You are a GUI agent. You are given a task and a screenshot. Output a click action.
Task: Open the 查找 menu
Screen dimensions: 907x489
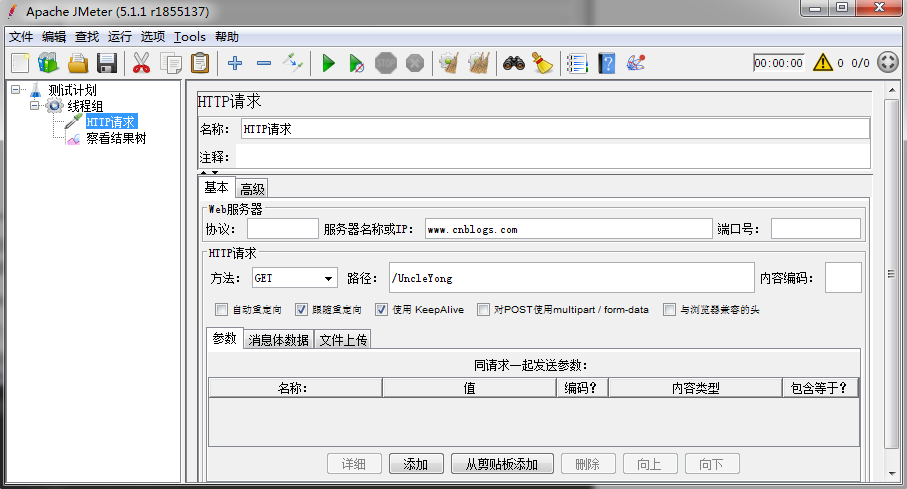[87, 36]
